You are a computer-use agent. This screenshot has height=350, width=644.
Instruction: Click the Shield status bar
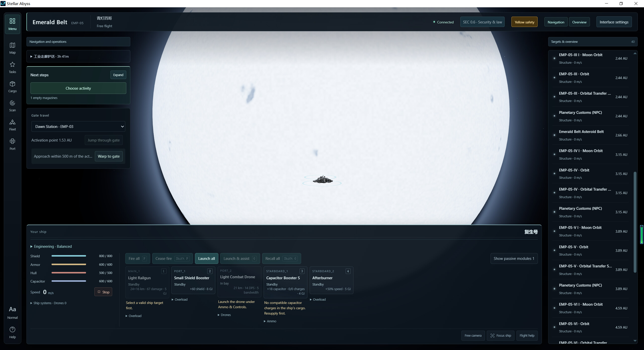(69, 256)
